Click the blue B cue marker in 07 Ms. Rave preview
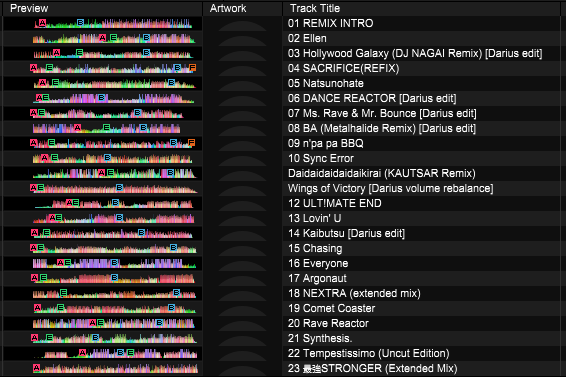 click(x=138, y=113)
